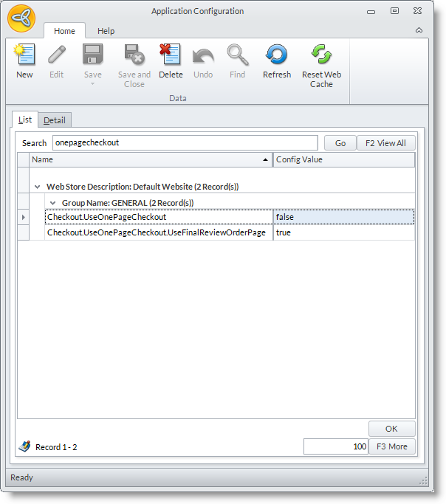Click the record status icon near Record 1-2

pos(25,446)
